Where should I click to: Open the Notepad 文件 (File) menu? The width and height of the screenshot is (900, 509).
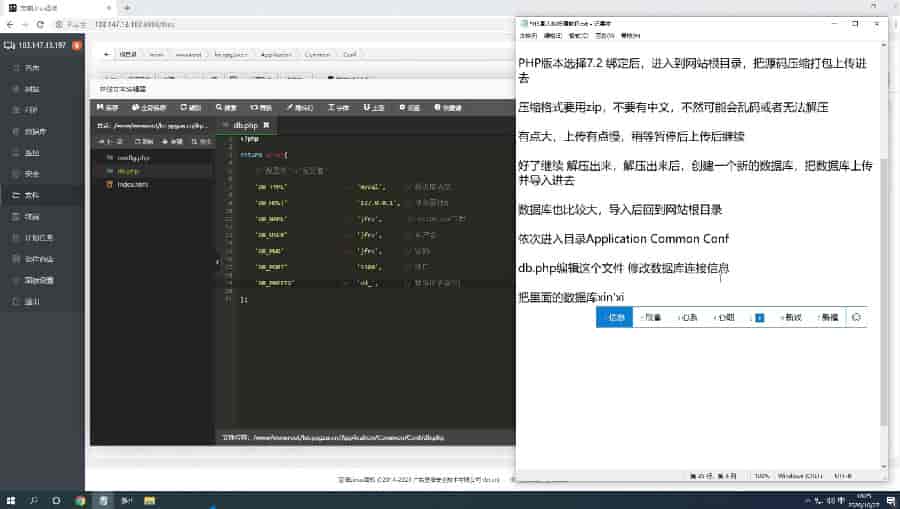[x=527, y=35]
